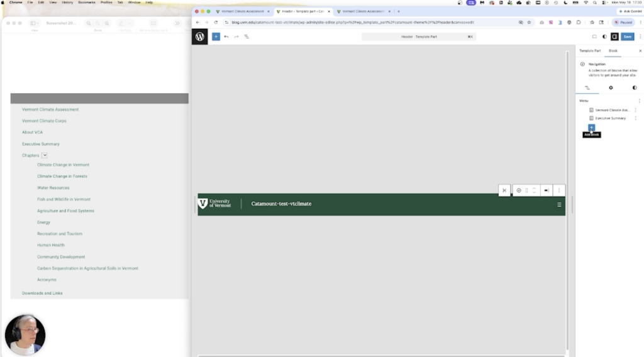
Task: Open Vermont Climate Assessment link in Preview
Action: click(x=50, y=109)
